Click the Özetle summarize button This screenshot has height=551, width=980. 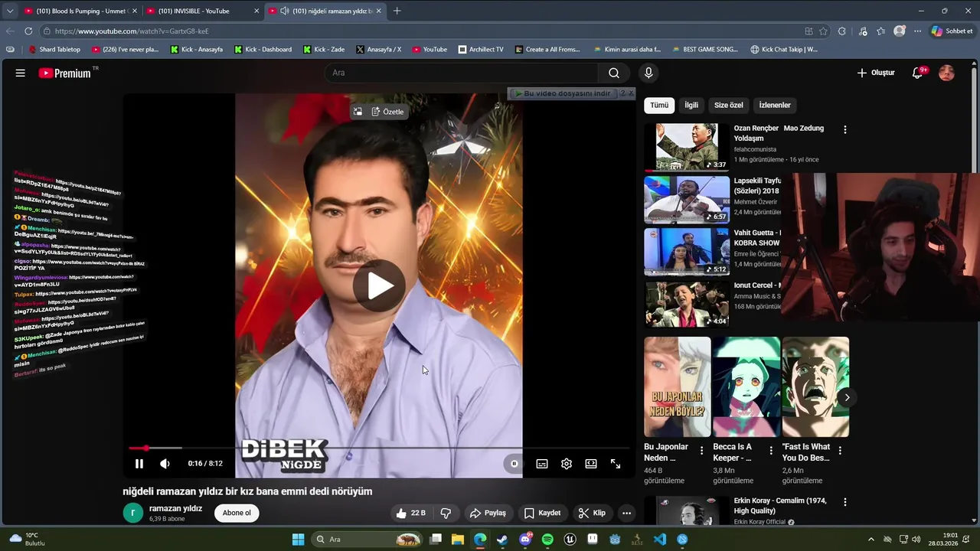tap(387, 112)
